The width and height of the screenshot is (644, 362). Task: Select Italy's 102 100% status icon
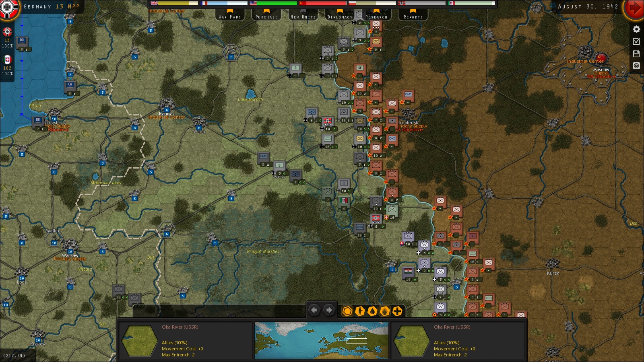(x=7, y=65)
